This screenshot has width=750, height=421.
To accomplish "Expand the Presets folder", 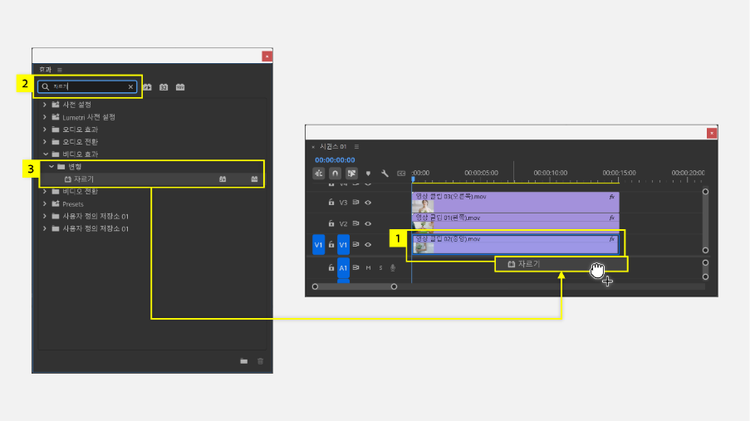I will point(45,204).
